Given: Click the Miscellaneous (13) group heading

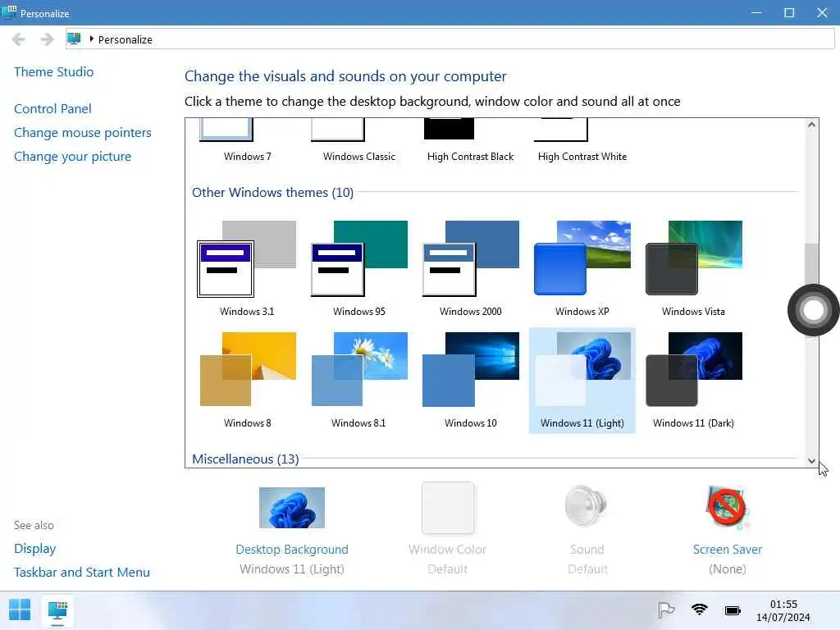Looking at the screenshot, I should pyautogui.click(x=245, y=459).
